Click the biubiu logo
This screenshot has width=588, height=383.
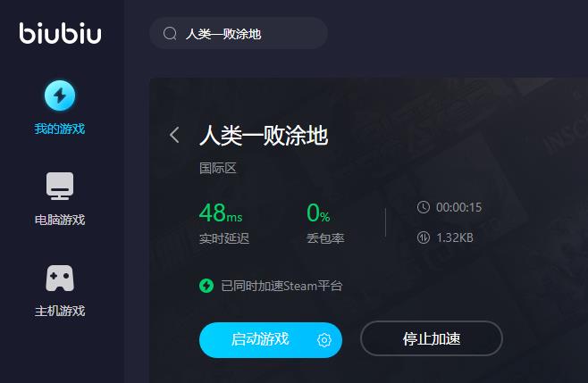[60, 33]
